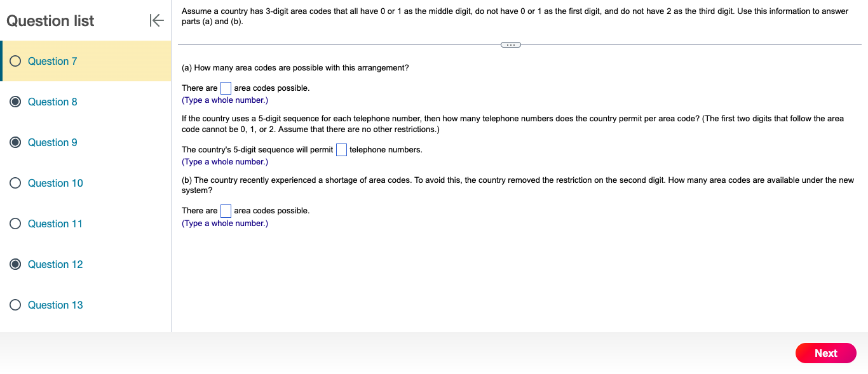Click the first area codes answer box
Image resolution: width=868 pixels, height=374 pixels.
(x=226, y=88)
